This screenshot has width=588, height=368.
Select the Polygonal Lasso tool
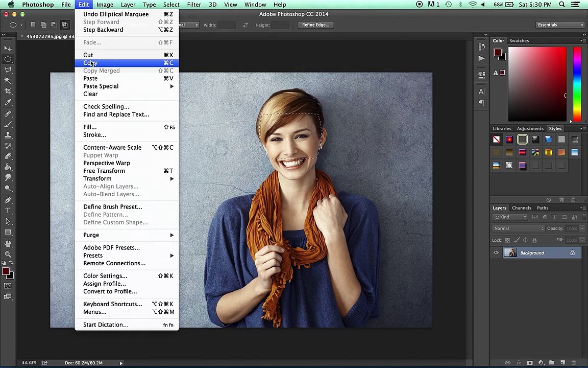pos(8,70)
